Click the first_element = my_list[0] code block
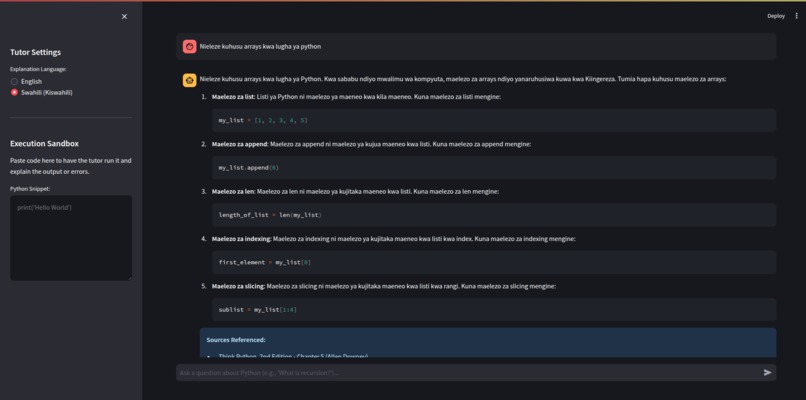 (493, 262)
